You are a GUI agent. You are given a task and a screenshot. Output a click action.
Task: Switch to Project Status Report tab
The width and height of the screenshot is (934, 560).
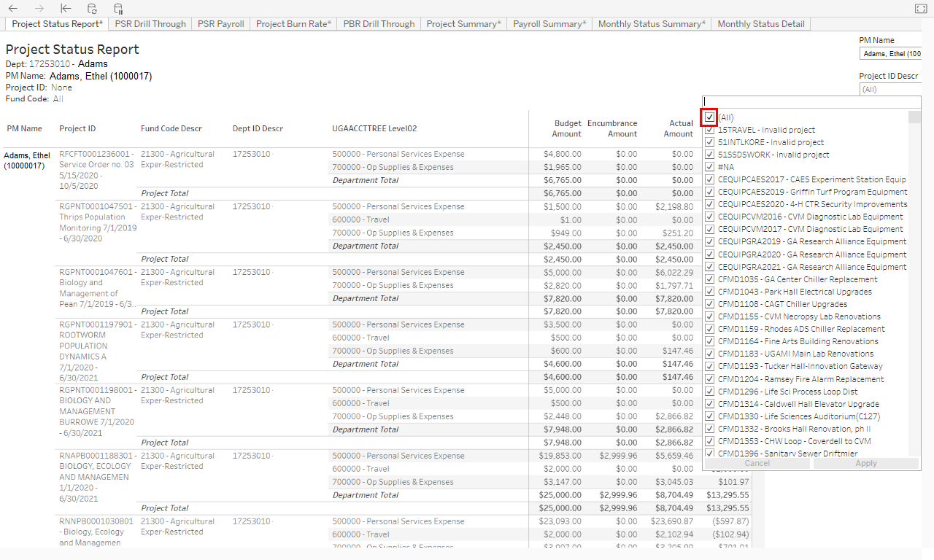pos(58,24)
